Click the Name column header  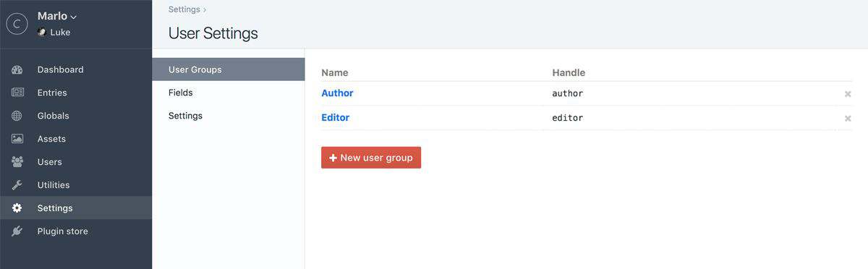click(335, 72)
